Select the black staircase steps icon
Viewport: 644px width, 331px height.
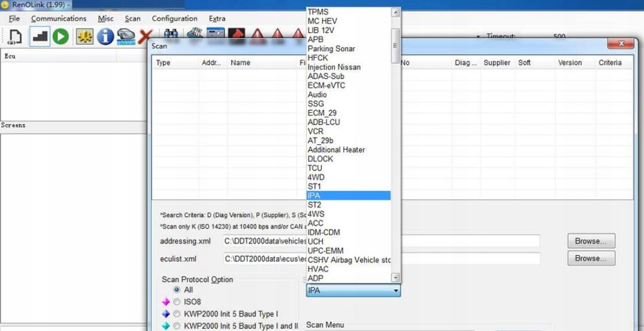click(x=40, y=36)
